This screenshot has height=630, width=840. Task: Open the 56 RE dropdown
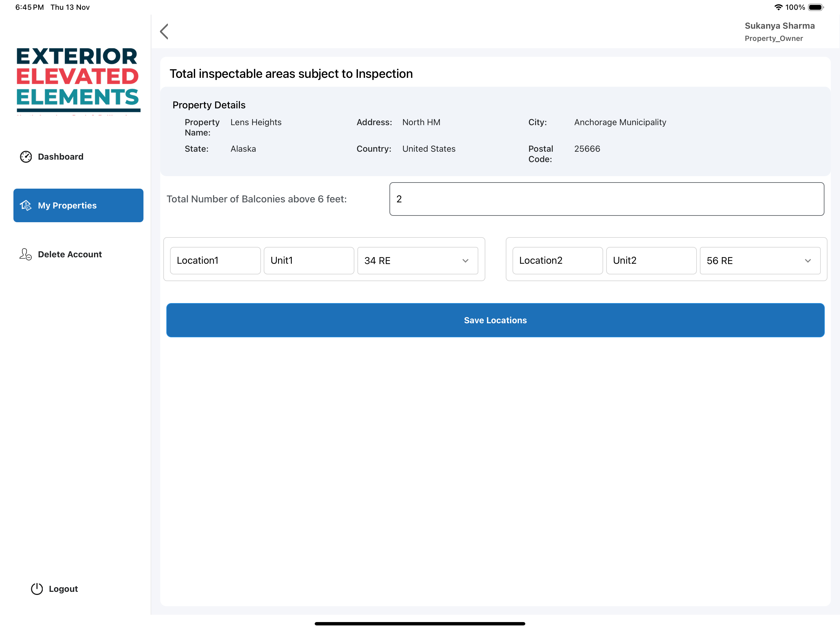[760, 260]
